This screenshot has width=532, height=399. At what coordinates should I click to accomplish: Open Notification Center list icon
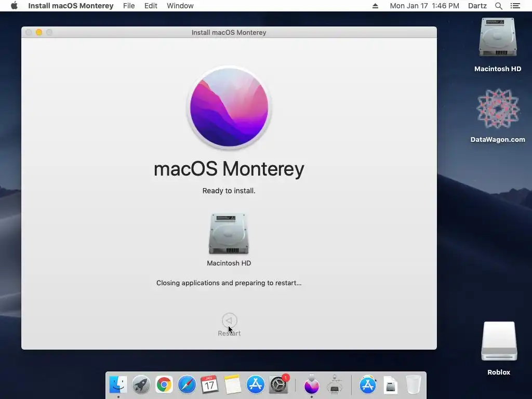(515, 6)
